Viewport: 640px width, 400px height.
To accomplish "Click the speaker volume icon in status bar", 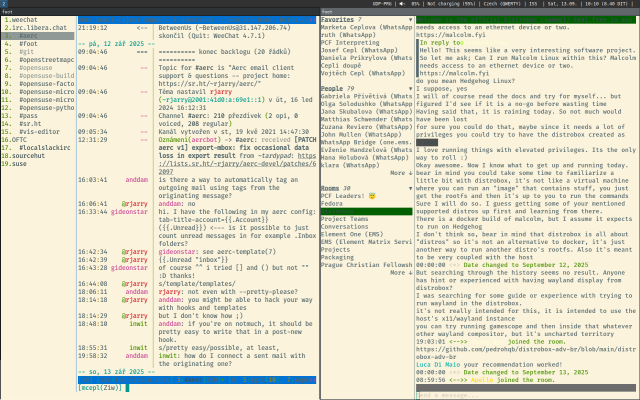I will tap(402, 4).
